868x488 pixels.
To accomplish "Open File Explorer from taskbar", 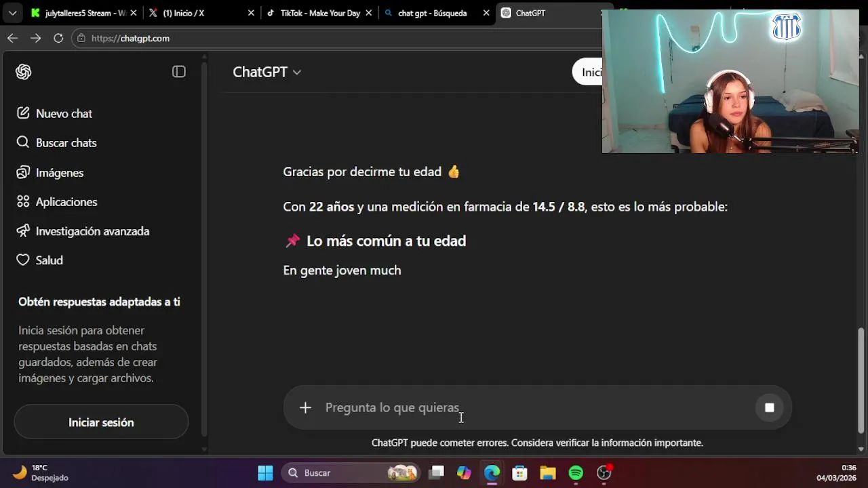I will pyautogui.click(x=547, y=472).
